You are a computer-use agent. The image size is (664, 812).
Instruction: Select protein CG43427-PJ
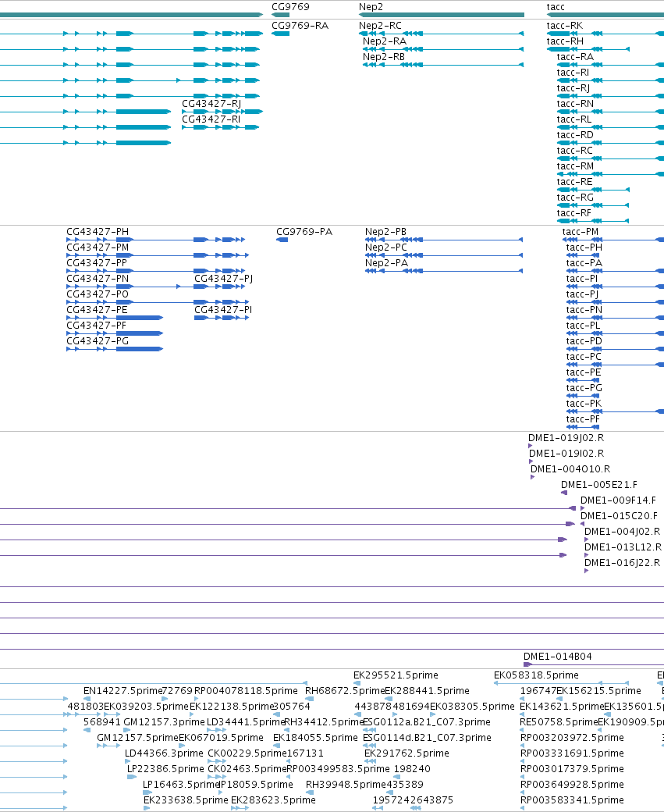(223, 279)
